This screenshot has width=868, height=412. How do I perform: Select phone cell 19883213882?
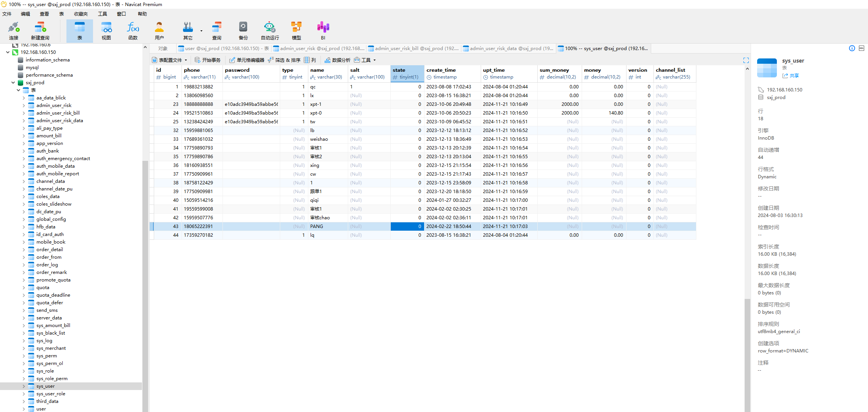coord(202,87)
